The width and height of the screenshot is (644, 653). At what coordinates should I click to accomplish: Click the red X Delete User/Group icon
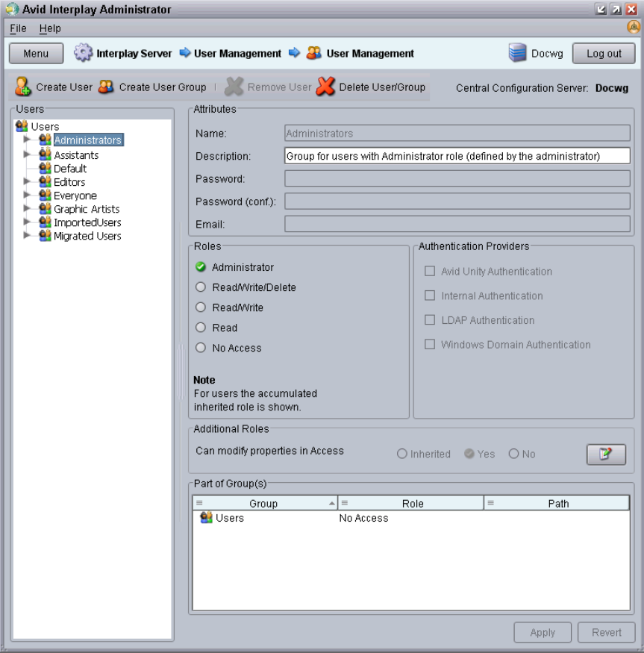pyautogui.click(x=325, y=87)
